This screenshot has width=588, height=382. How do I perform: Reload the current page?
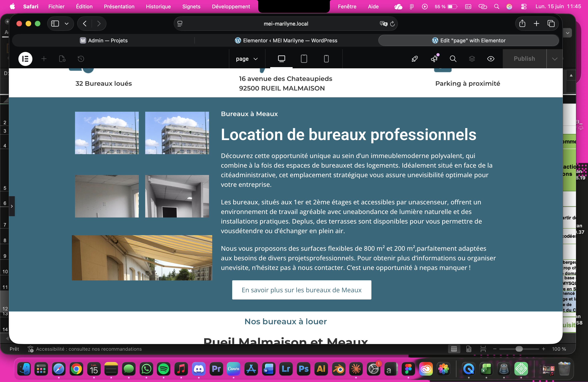tap(392, 24)
